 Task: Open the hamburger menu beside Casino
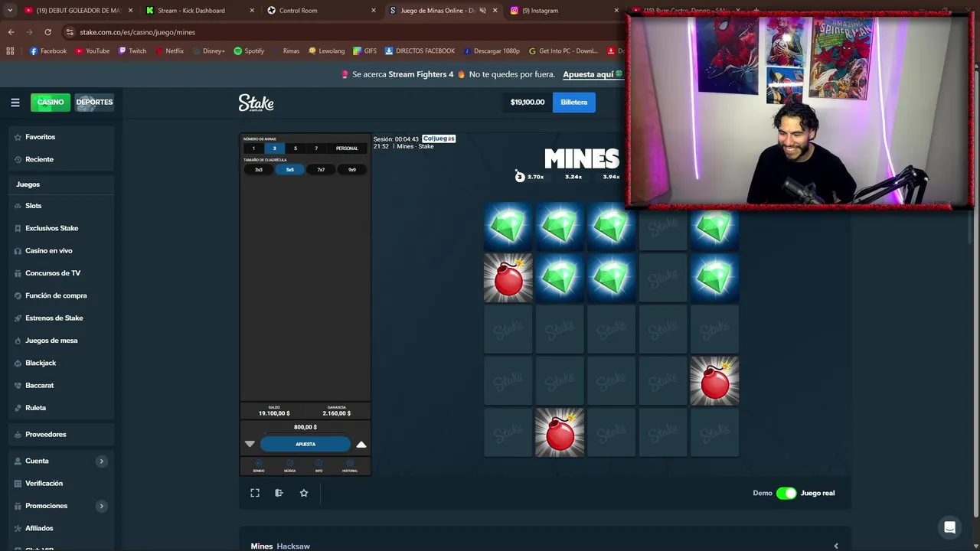[x=15, y=102]
